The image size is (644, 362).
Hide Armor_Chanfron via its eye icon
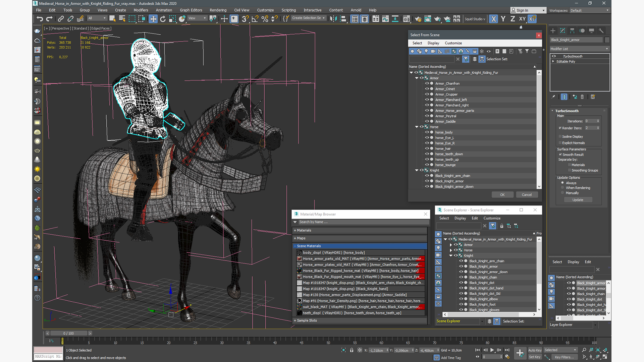click(x=427, y=83)
